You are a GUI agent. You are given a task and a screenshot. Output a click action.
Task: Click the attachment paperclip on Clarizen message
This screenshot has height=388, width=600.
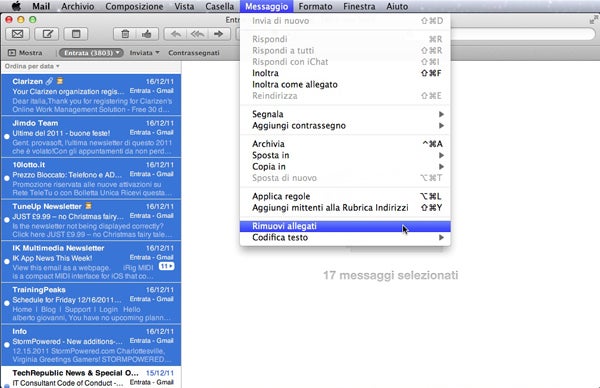(49, 81)
